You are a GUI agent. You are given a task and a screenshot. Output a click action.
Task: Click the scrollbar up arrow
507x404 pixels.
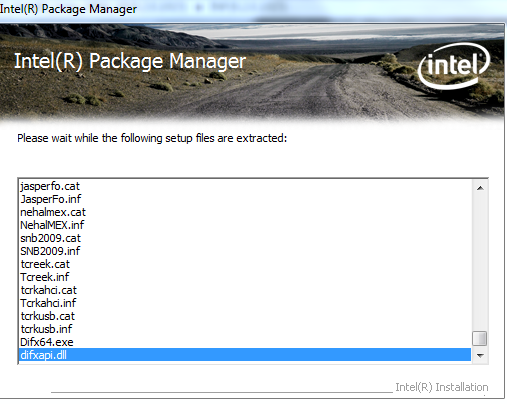480,188
